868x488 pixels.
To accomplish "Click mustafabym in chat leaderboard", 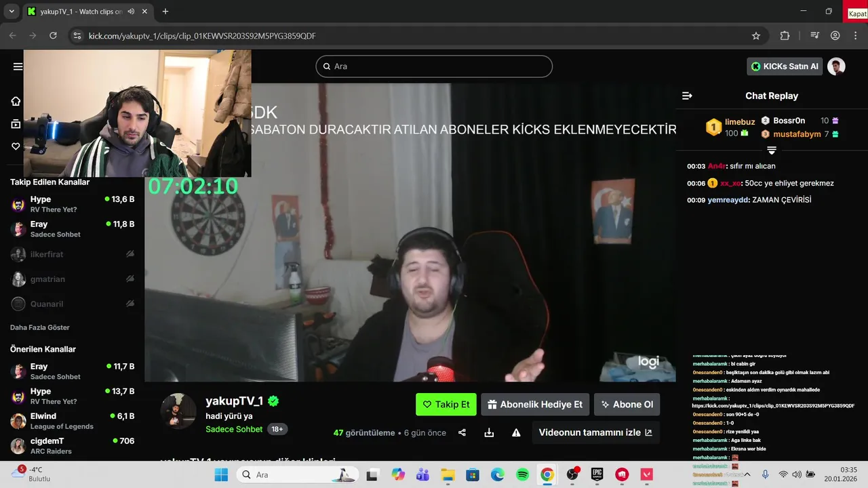I will (797, 134).
